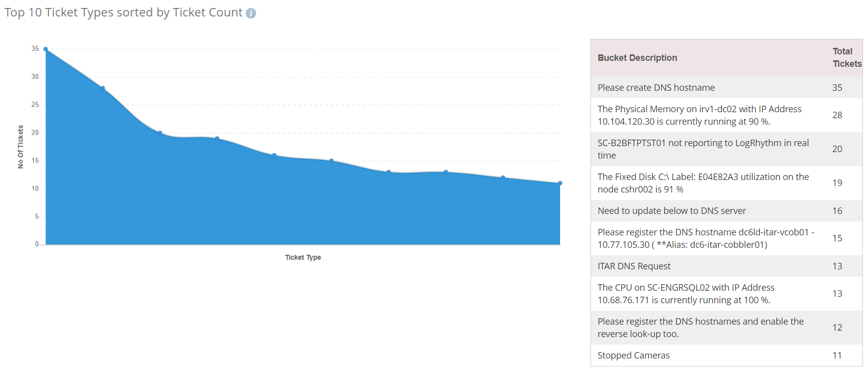
Task: Click the 'Ticket Type' x-axis label
Action: [x=303, y=257]
